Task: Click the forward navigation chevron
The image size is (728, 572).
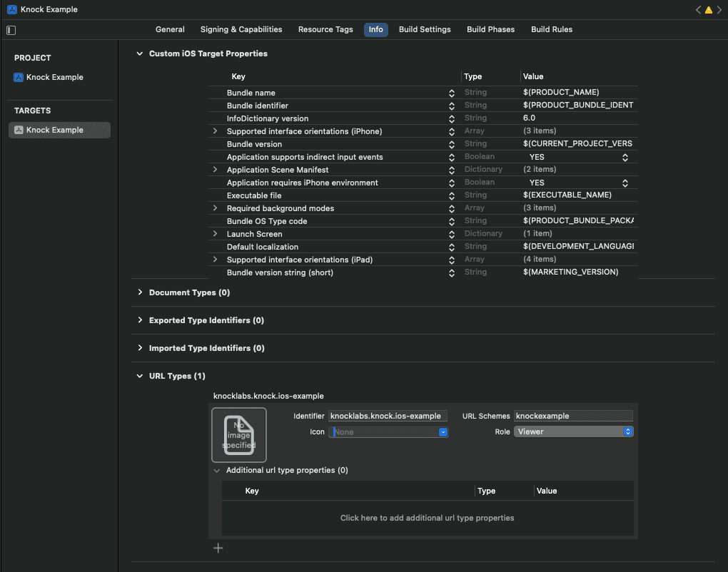Action: 719,9
